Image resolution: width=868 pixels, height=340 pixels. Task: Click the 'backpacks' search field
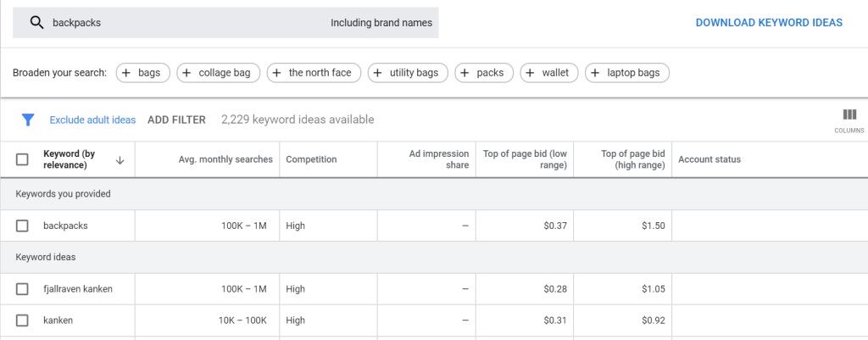point(186,23)
